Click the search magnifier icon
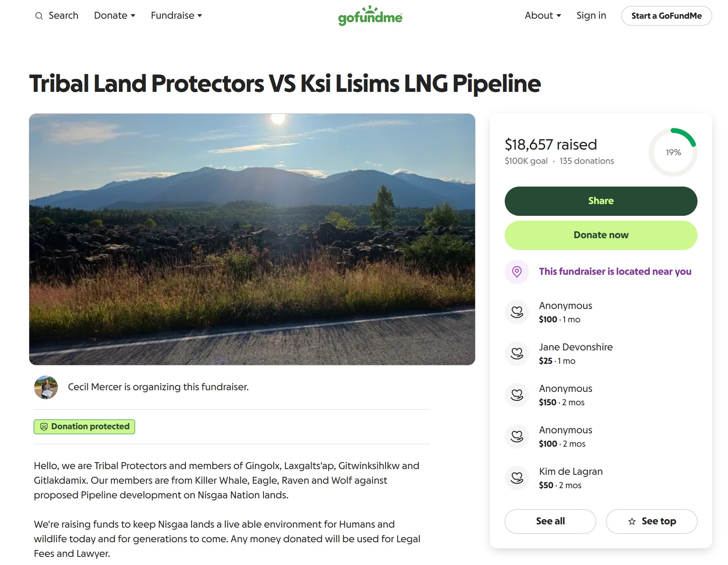 pyautogui.click(x=39, y=16)
